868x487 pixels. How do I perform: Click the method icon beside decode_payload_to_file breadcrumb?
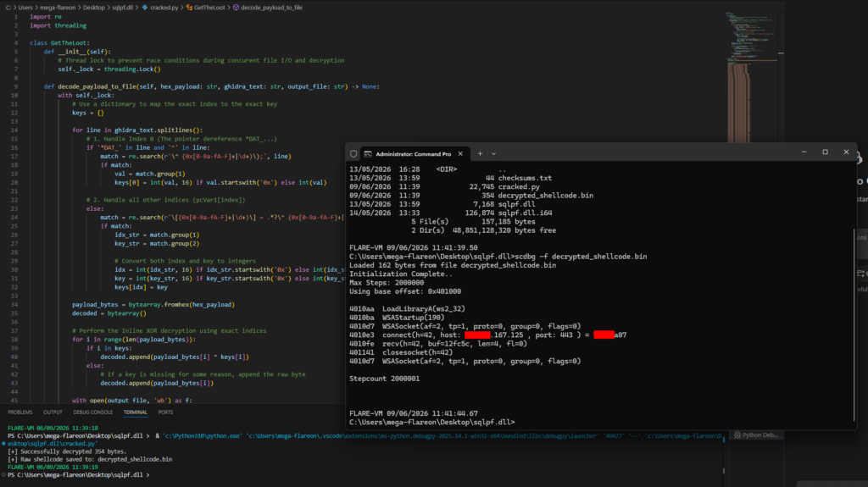(236, 8)
